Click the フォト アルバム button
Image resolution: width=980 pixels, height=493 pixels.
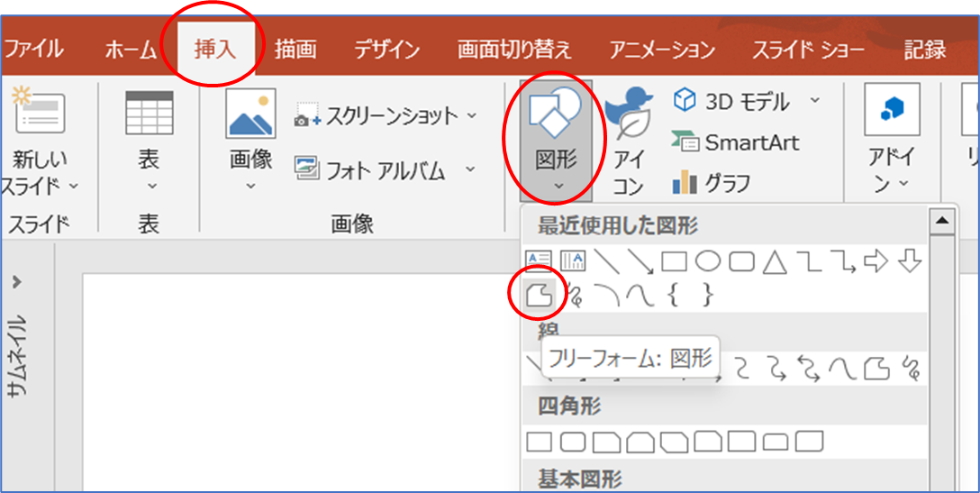pyautogui.click(x=371, y=169)
